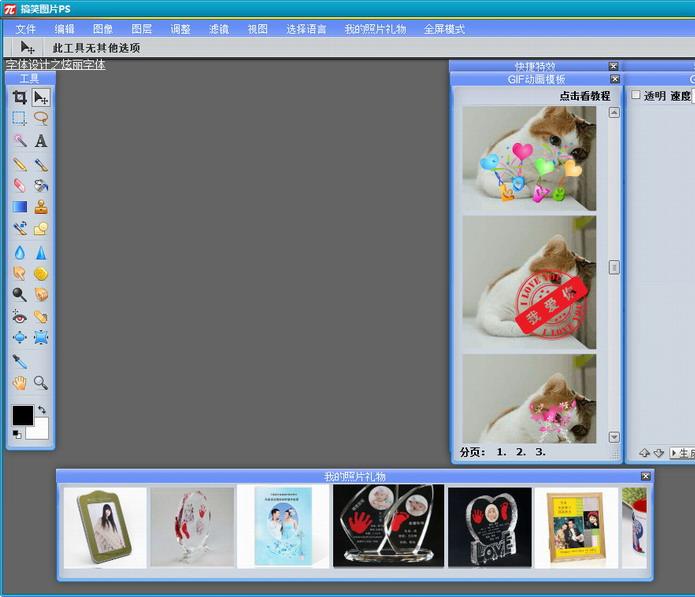This screenshot has width=695, height=597.
Task: Click the 点击看教程 tutorial link
Action: 584,96
